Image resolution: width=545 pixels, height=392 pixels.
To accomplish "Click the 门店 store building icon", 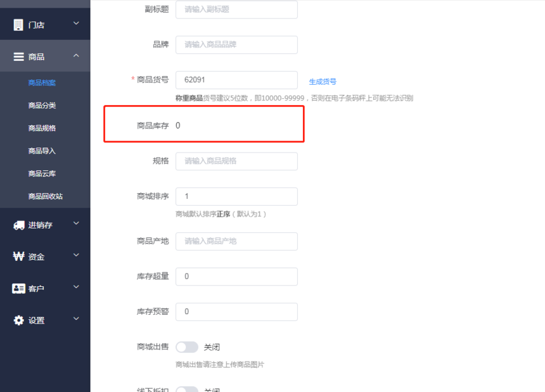I will click(18, 25).
